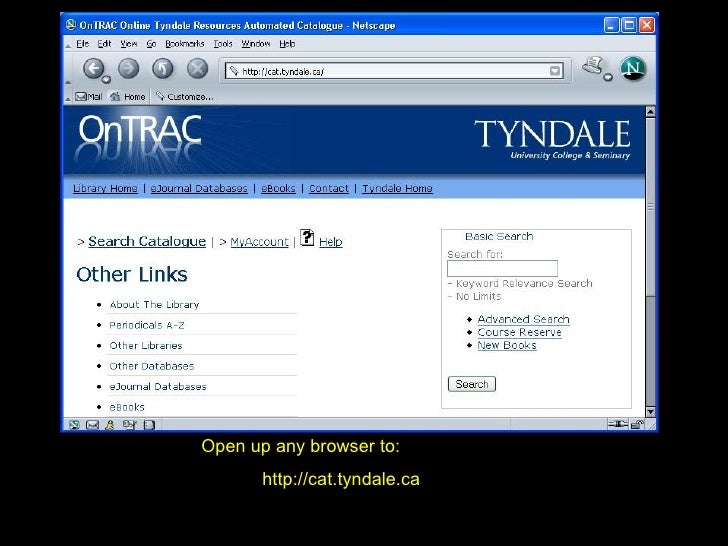728x546 pixels.
Task: Collapse the personal toolbar grip
Action: (68, 97)
